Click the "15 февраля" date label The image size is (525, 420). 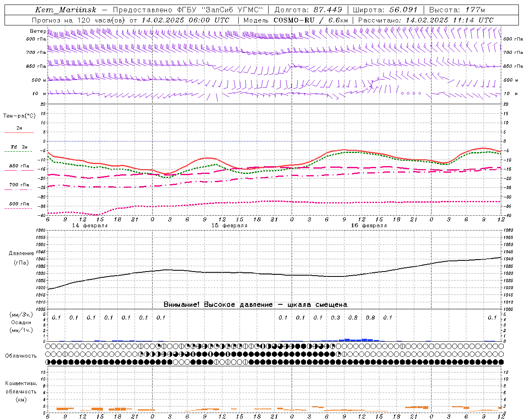pos(229,226)
